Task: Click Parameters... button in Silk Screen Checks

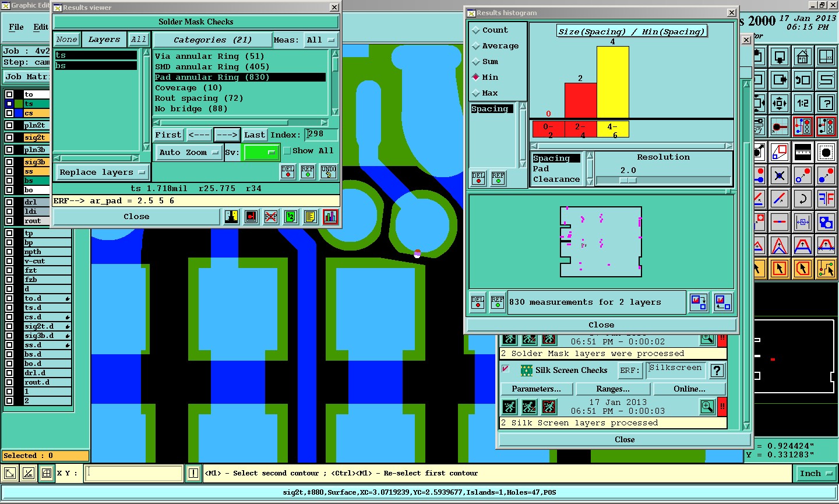Action: [x=537, y=389]
